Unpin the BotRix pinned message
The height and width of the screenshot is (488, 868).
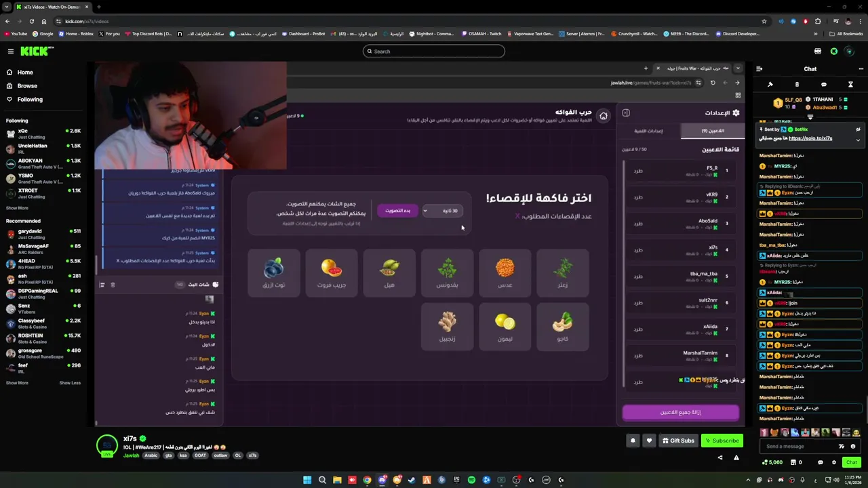(x=858, y=129)
